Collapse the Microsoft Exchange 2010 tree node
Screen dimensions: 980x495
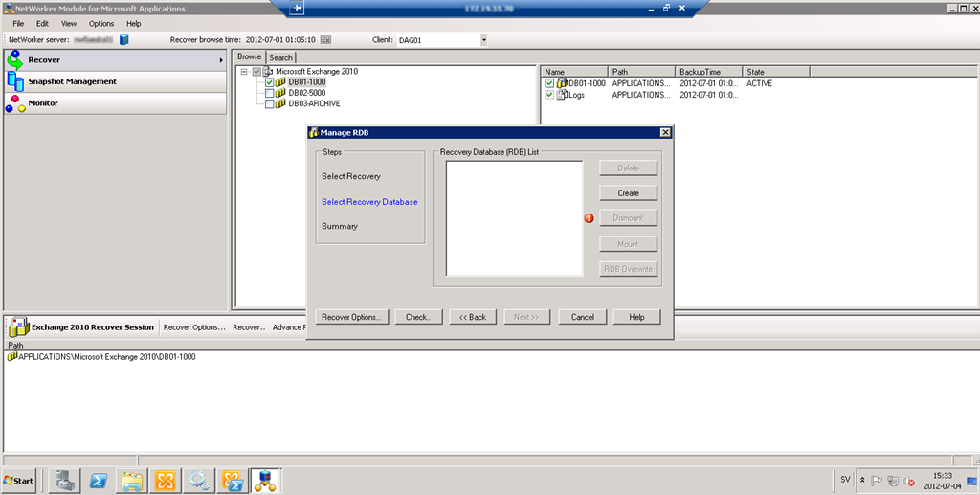244,71
